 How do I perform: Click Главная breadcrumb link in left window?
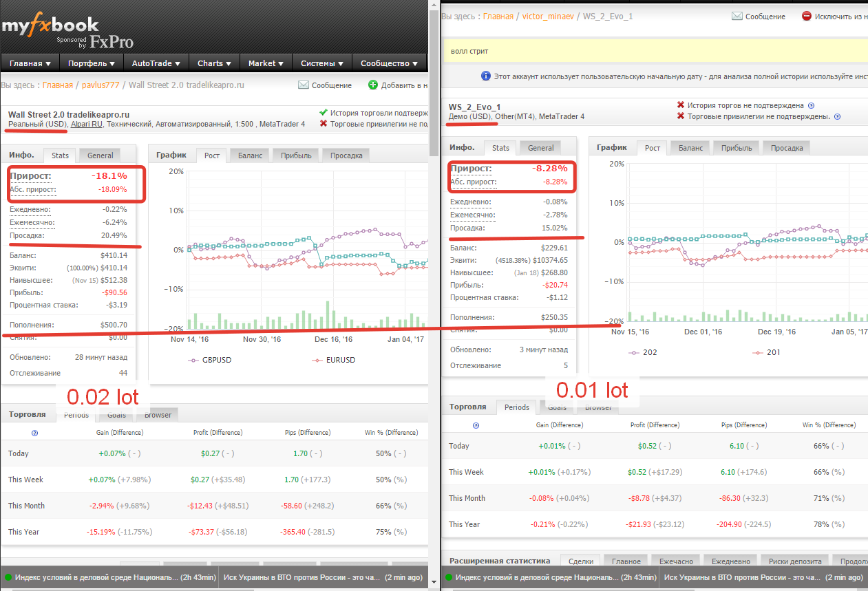(58, 85)
